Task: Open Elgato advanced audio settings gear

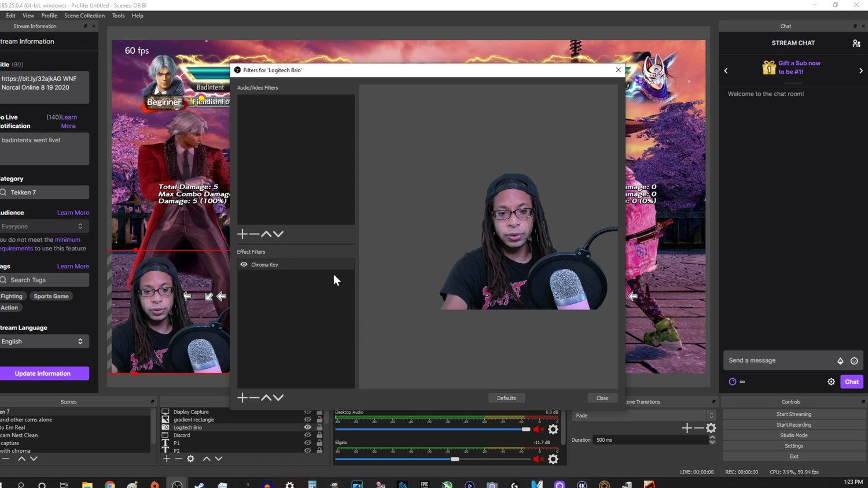Action: (553, 459)
